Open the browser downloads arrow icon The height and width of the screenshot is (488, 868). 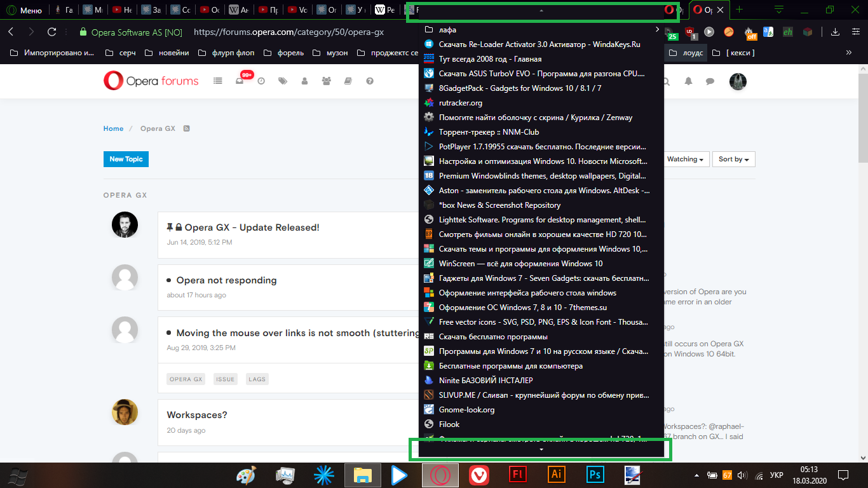click(836, 32)
